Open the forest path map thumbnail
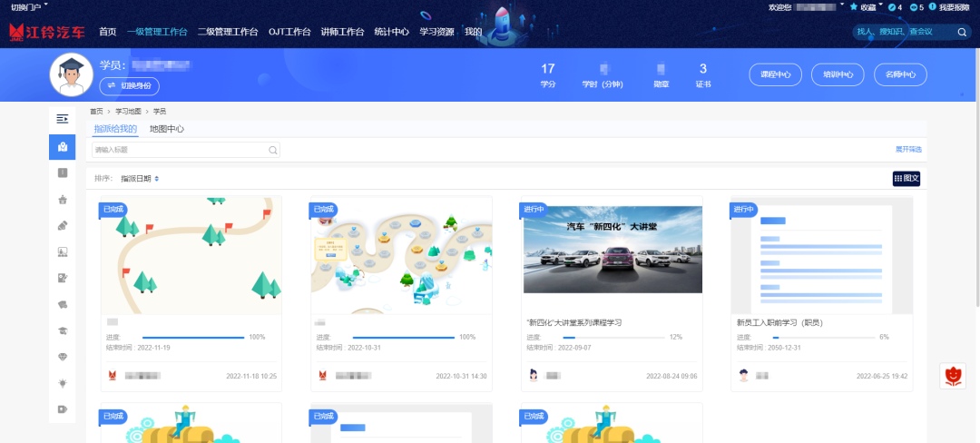Screen dimensions: 980x443 tap(191, 255)
